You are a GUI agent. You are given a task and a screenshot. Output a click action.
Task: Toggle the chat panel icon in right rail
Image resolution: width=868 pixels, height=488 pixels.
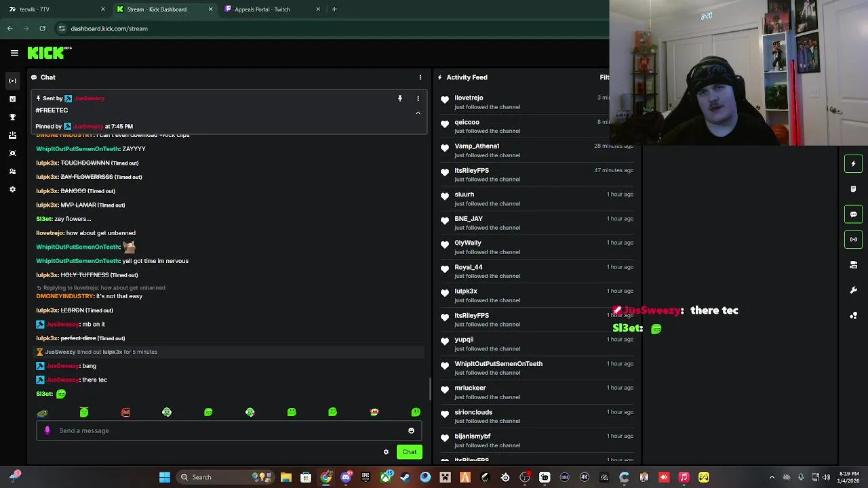click(x=853, y=214)
